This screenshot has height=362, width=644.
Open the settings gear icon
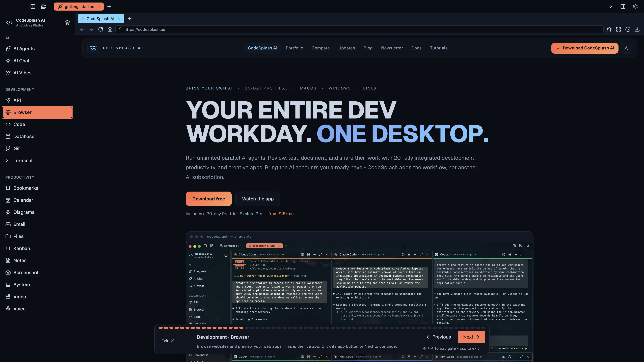pos(635,7)
